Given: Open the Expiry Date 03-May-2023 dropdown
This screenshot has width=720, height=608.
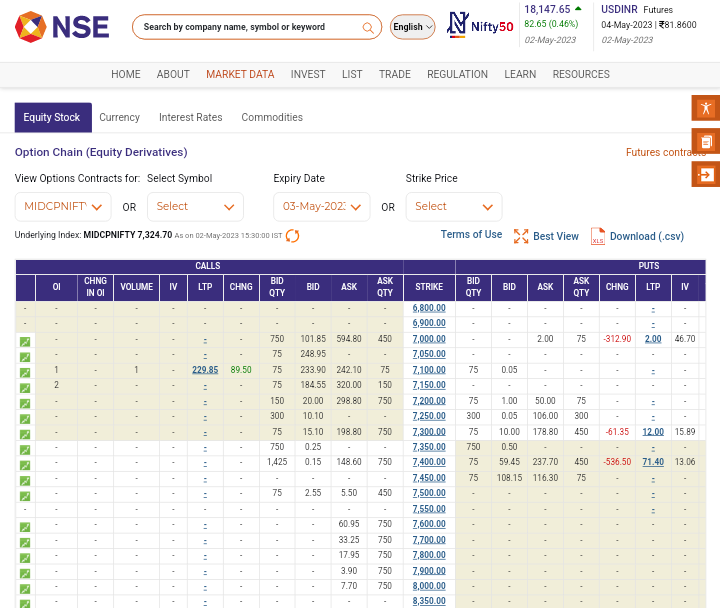Looking at the screenshot, I should click(x=321, y=207).
